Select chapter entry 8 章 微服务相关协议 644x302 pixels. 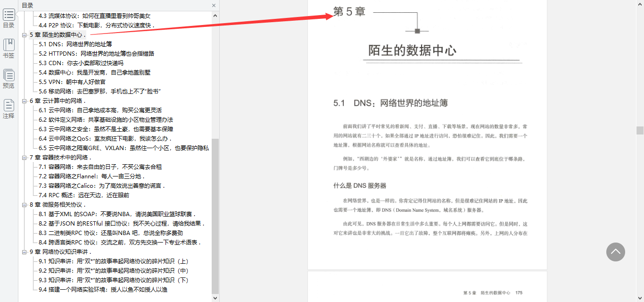tap(58, 205)
